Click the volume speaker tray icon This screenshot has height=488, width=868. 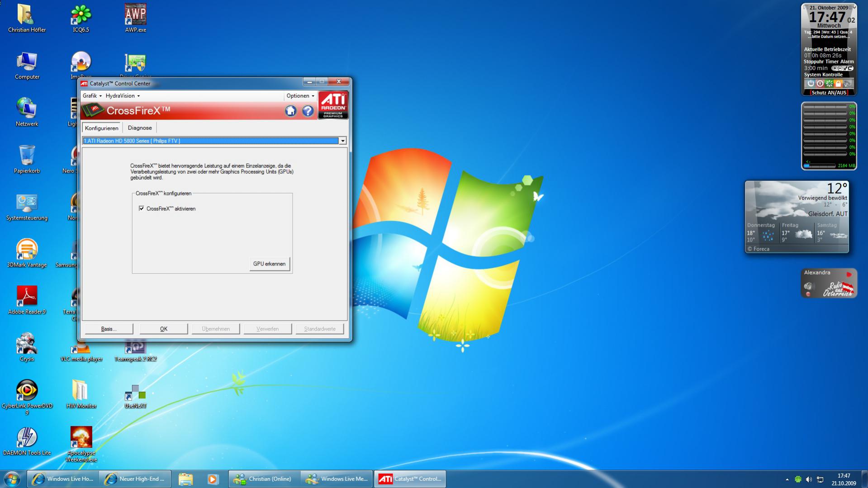[809, 479]
